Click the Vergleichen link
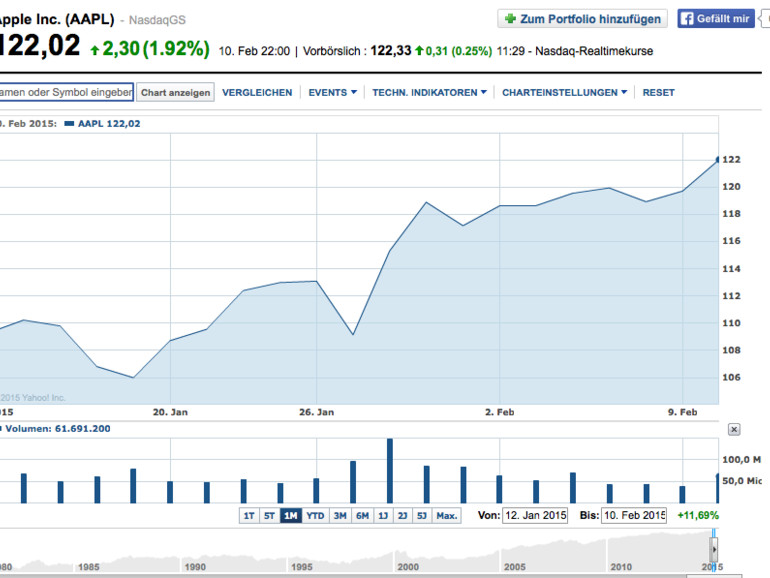This screenshot has height=578, width=770. coord(257,92)
